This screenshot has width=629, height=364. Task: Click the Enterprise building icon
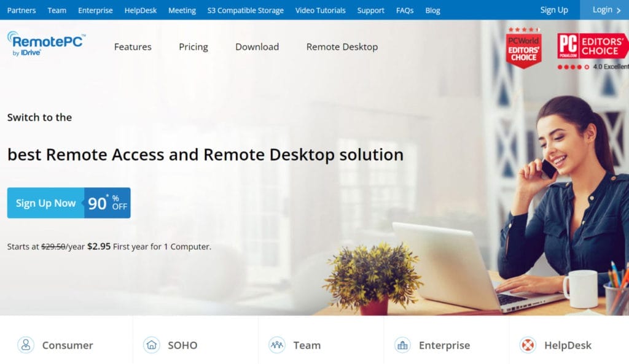402,345
